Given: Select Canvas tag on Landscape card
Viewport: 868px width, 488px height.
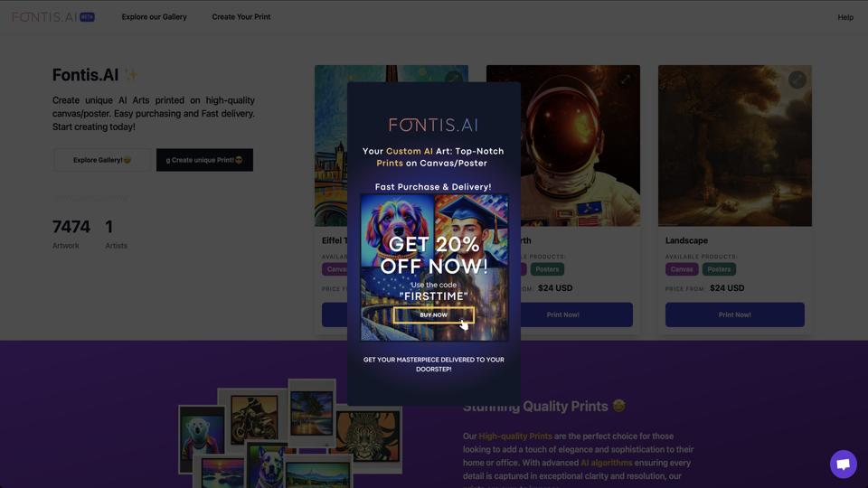Looking at the screenshot, I should 682,269.
